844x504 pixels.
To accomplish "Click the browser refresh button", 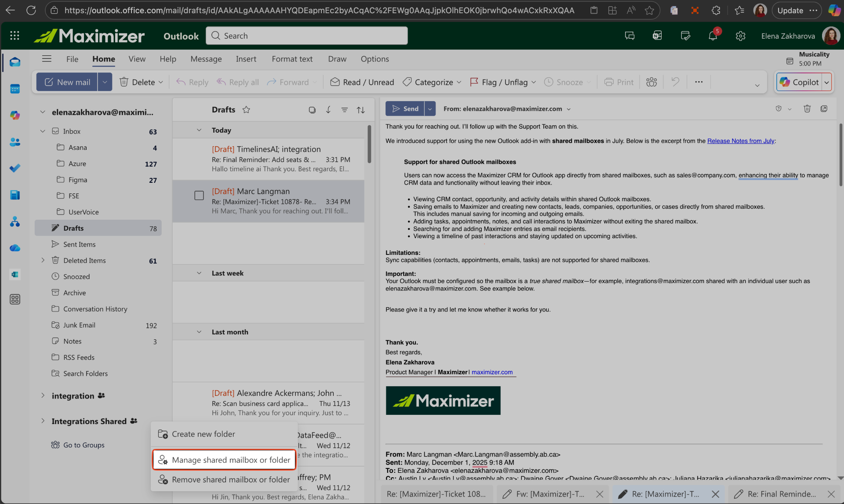I will click(31, 11).
